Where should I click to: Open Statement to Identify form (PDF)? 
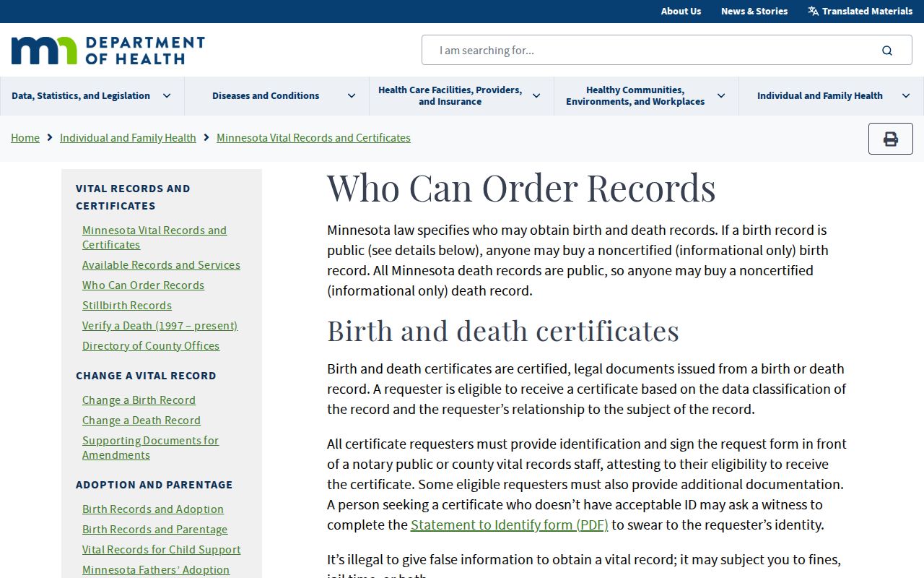click(510, 525)
